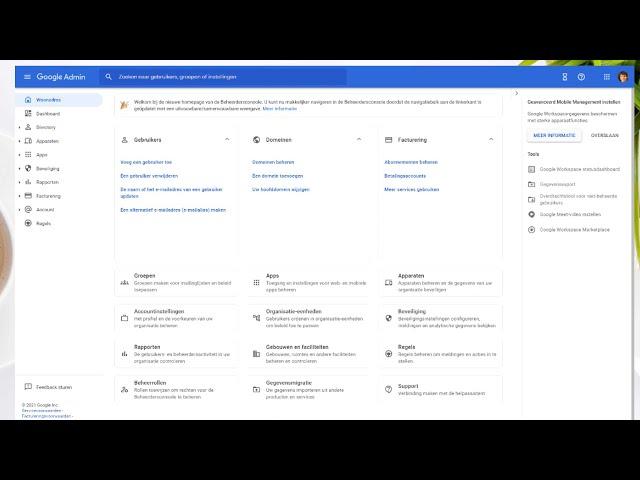
Task: Open the Apparaten card icon
Action: click(389, 282)
